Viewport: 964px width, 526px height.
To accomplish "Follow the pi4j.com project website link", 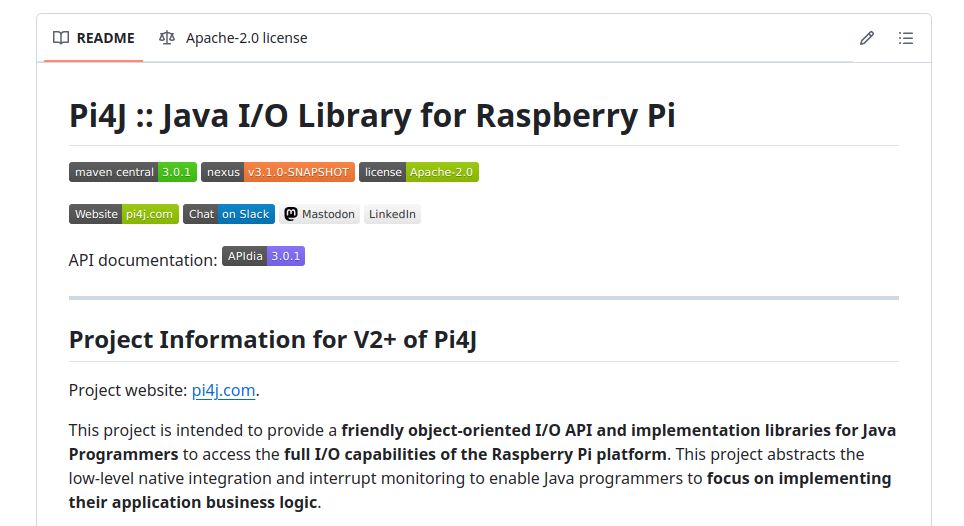I will [223, 390].
